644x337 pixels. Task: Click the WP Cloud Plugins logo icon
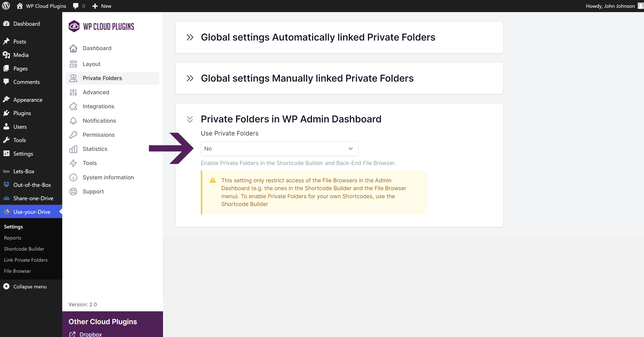74,26
